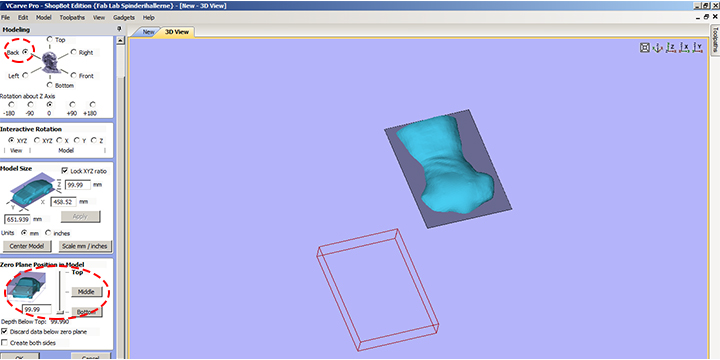This screenshot has height=360, width=720.
Task: Open the Edit menu
Action: click(x=23, y=17)
